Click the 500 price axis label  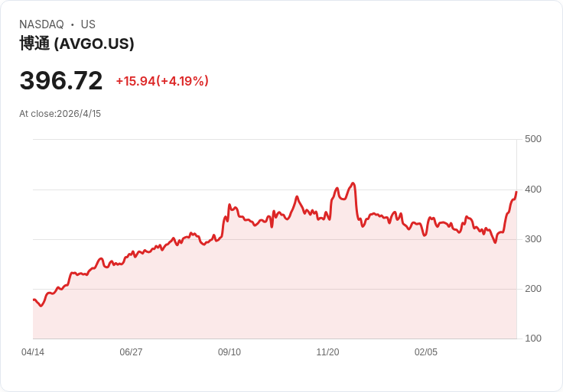coord(533,139)
